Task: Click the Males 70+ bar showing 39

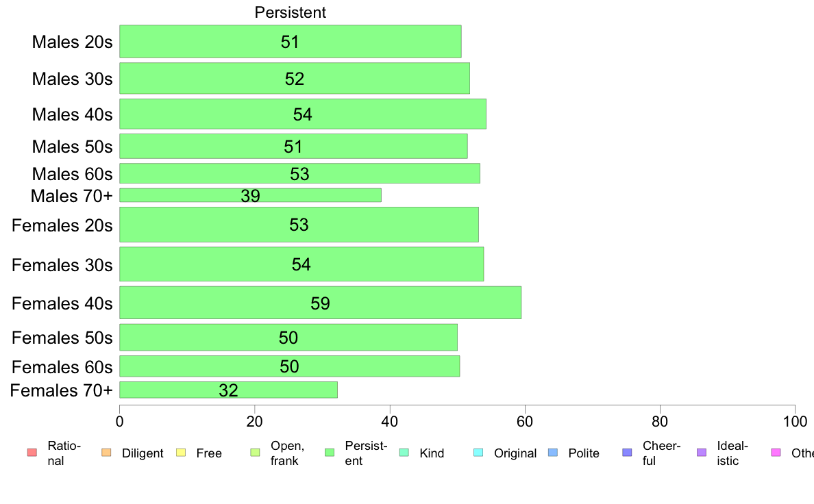Action: point(250,195)
